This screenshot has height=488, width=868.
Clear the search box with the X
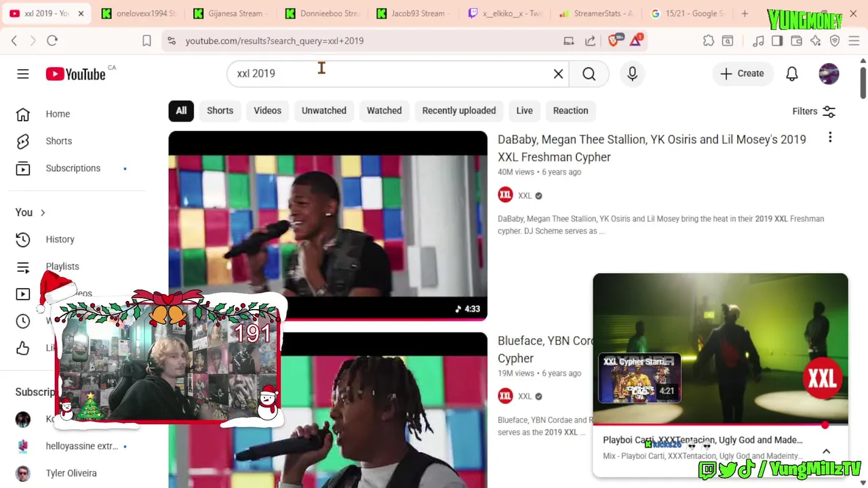[558, 74]
